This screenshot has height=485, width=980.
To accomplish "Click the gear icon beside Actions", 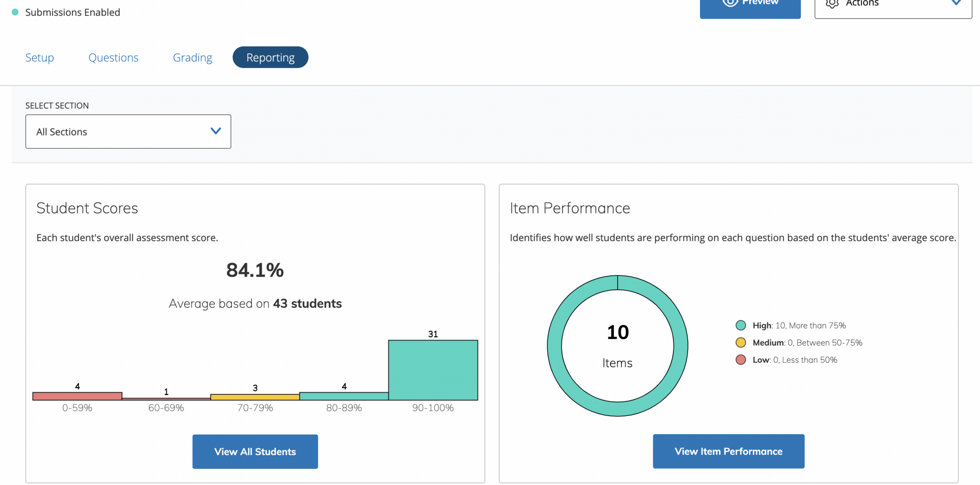I will (x=832, y=4).
